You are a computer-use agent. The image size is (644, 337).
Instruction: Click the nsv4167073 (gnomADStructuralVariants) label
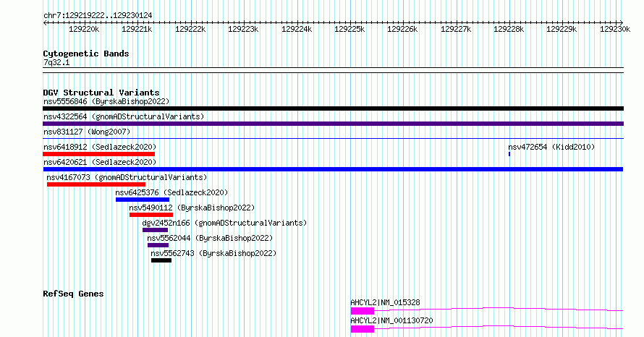click(127, 177)
